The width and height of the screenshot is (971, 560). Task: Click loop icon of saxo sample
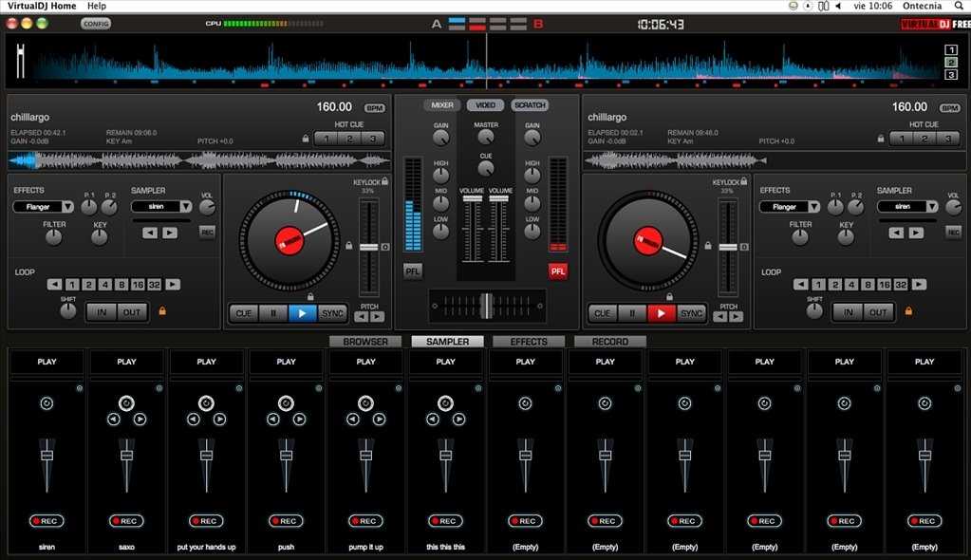126,403
